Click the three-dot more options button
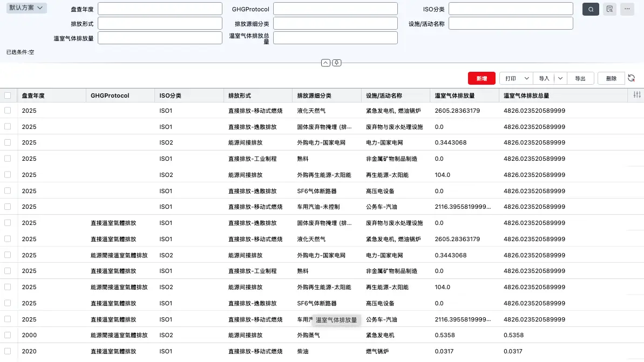 click(x=627, y=9)
